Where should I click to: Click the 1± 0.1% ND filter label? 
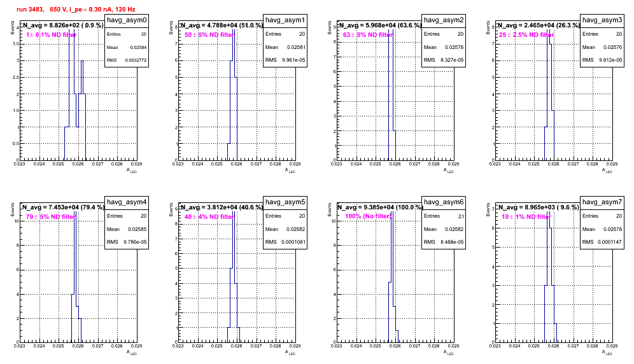(52, 35)
